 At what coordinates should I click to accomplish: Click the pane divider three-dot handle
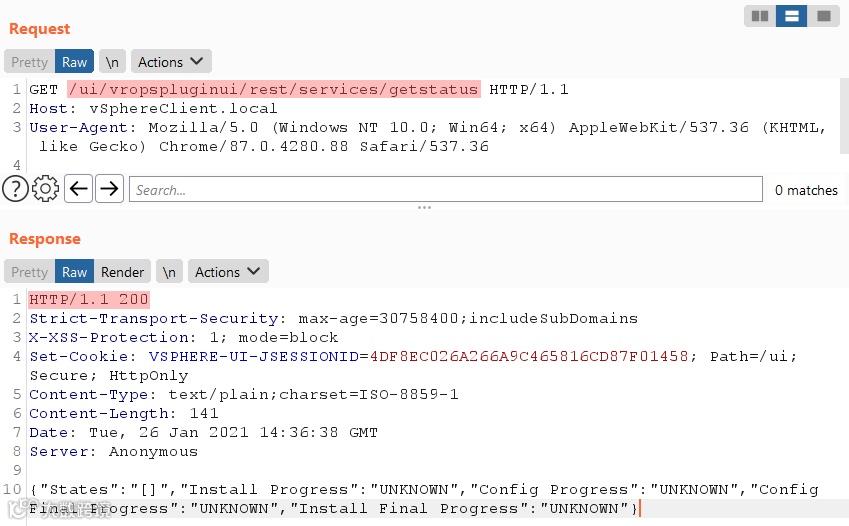[424, 207]
